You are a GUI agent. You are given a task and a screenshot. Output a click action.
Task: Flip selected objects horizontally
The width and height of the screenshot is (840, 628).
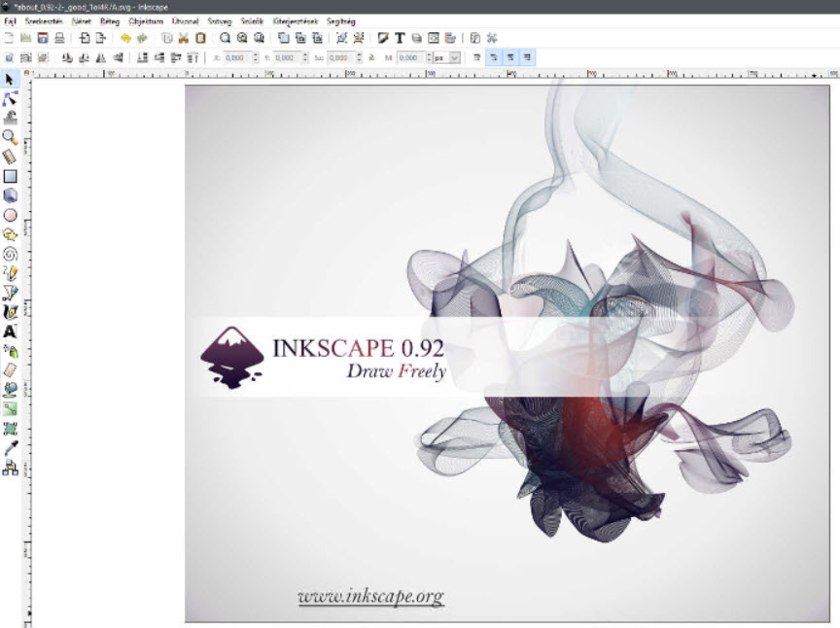pyautogui.click(x=101, y=57)
